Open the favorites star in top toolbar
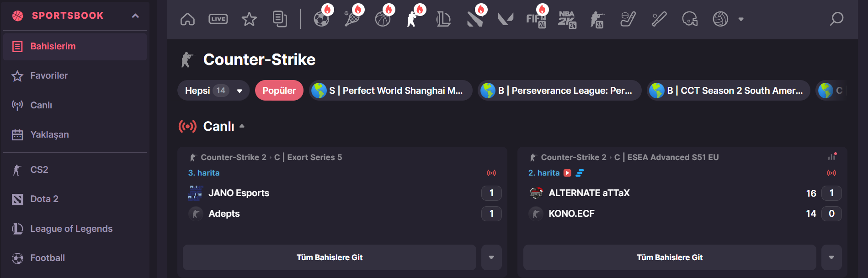Image resolution: width=868 pixels, height=278 pixels. point(249,19)
